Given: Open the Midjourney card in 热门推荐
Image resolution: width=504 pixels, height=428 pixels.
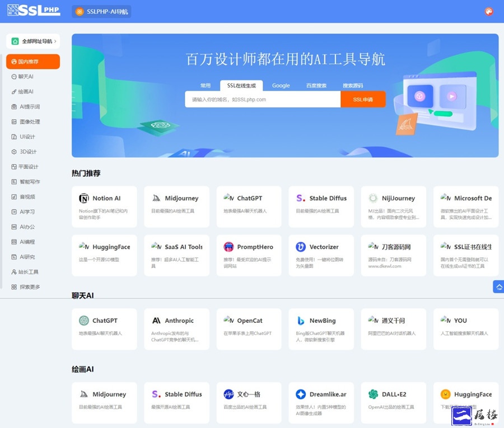Looking at the screenshot, I should click(176, 207).
